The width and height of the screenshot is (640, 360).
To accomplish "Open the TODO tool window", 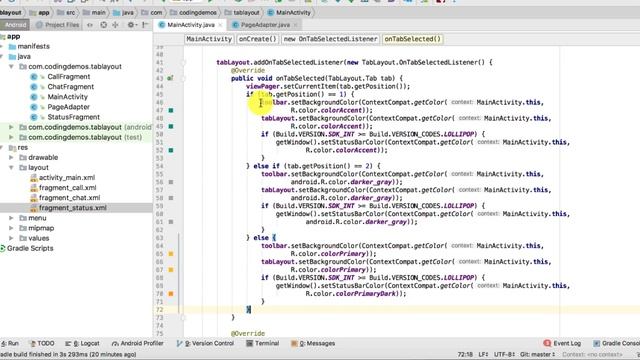I will tap(42, 343).
